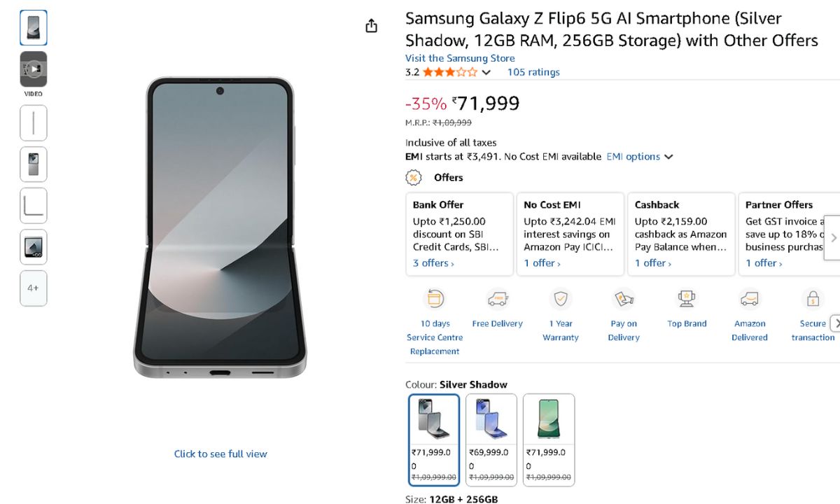Click the Pay on Delivery icon
The height and width of the screenshot is (504, 840).
click(623, 300)
